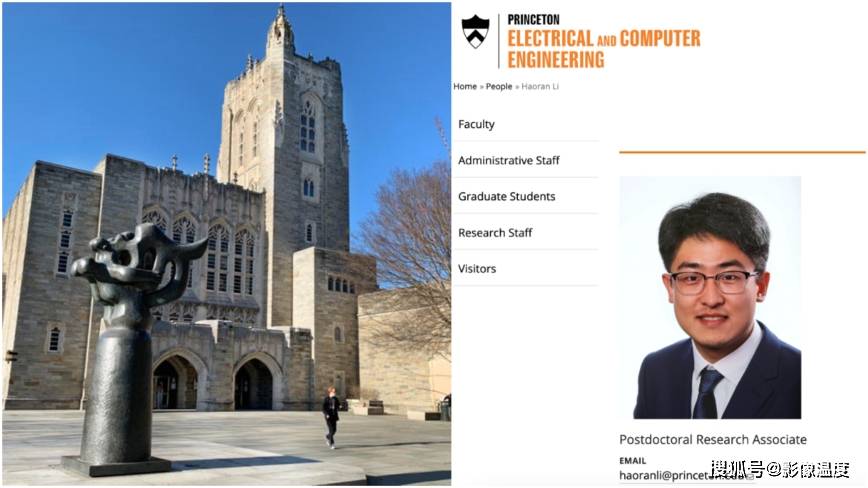Go to Home in the breadcrumb
The height and width of the screenshot is (488, 868).
coord(465,86)
